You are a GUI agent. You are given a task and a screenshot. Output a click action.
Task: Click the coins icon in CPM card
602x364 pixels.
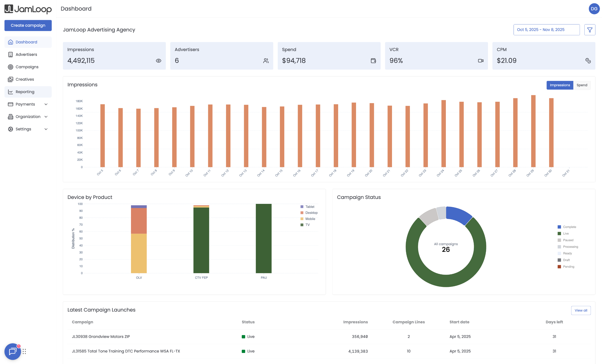coord(588,61)
